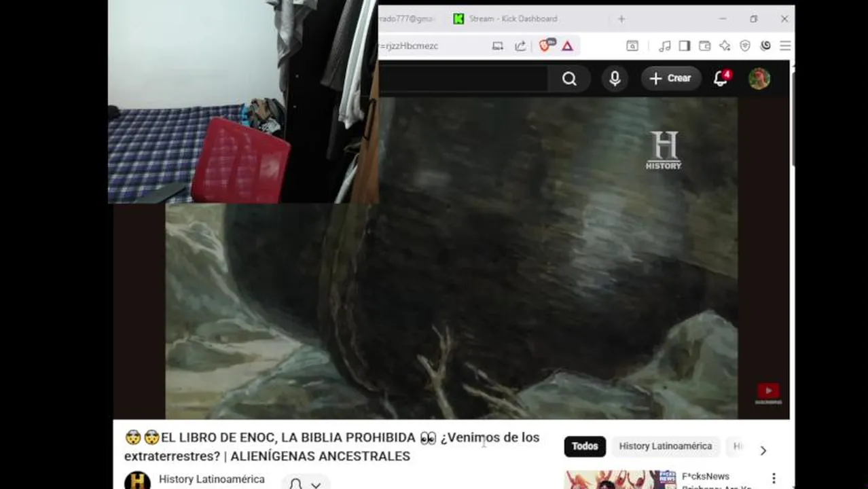Click the YouTube search magnifier button
Viewport: 868px width, 489px height.
tap(569, 79)
